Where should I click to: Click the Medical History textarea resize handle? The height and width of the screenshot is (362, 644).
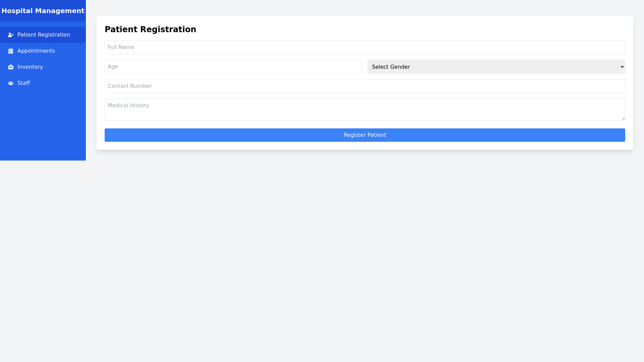(623, 119)
